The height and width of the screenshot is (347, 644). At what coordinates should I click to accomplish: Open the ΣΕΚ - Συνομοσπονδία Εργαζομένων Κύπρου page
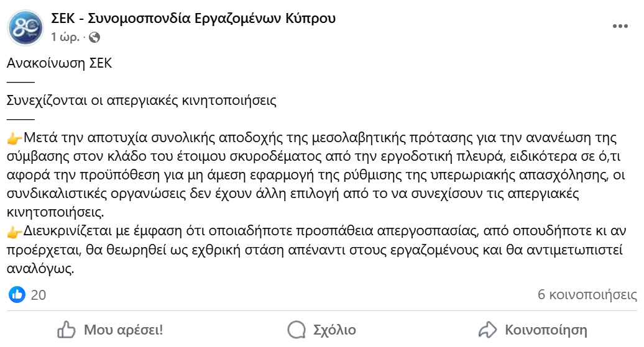point(193,19)
